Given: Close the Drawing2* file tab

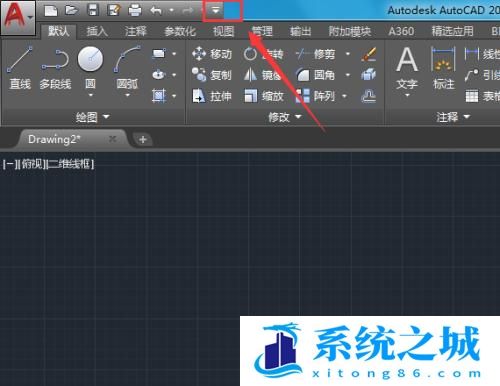Looking at the screenshot, I should [x=113, y=139].
